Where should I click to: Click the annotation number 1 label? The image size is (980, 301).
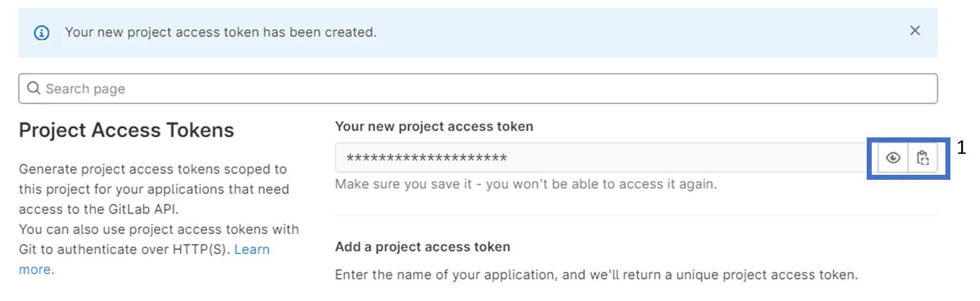(x=961, y=148)
